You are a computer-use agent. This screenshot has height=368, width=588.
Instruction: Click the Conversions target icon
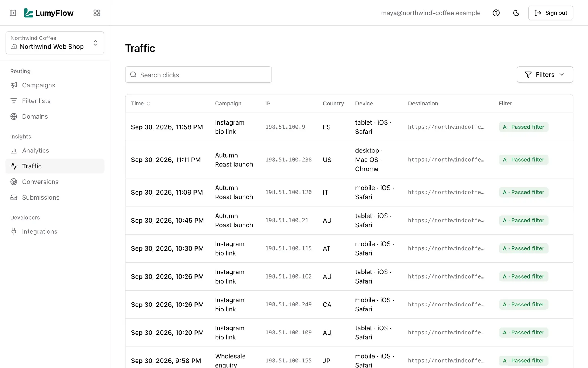click(x=14, y=182)
